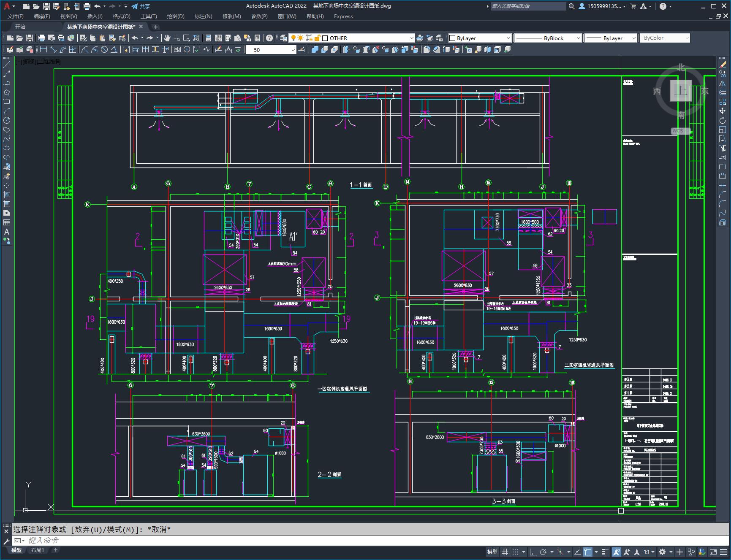Viewport: 731px width, 560px height.
Task: Open the 标注(N) menu
Action: click(x=203, y=16)
